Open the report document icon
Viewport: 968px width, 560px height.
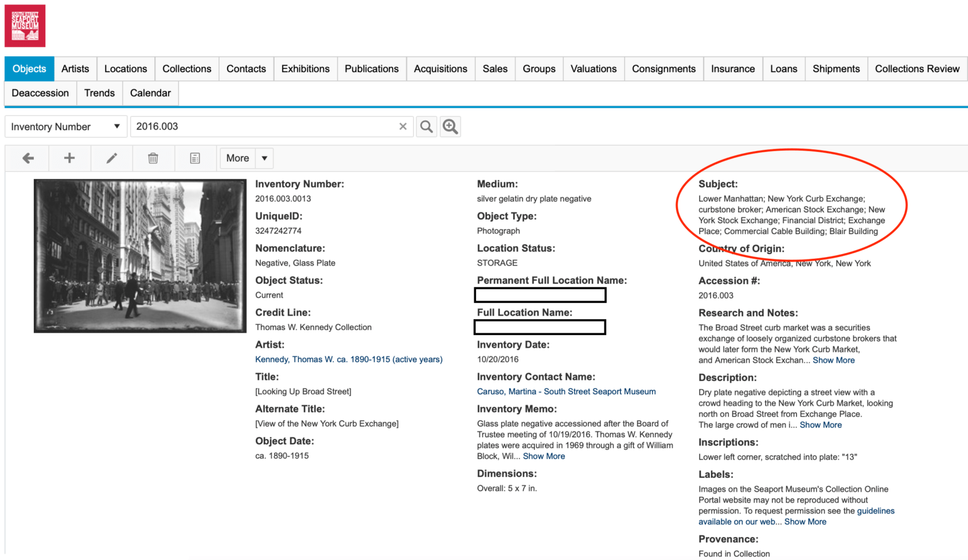(195, 158)
